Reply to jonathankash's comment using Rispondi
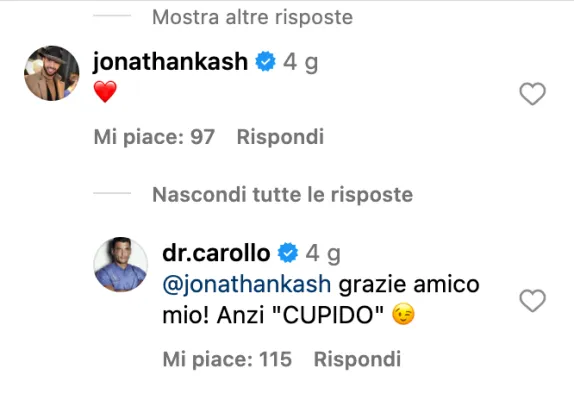This screenshot has width=574, height=400. pyautogui.click(x=280, y=137)
